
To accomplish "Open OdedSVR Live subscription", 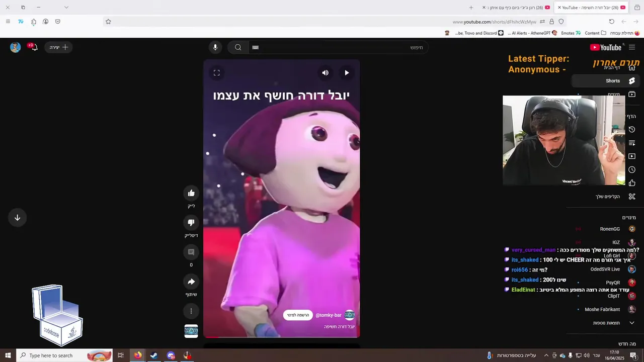I will click(605, 269).
